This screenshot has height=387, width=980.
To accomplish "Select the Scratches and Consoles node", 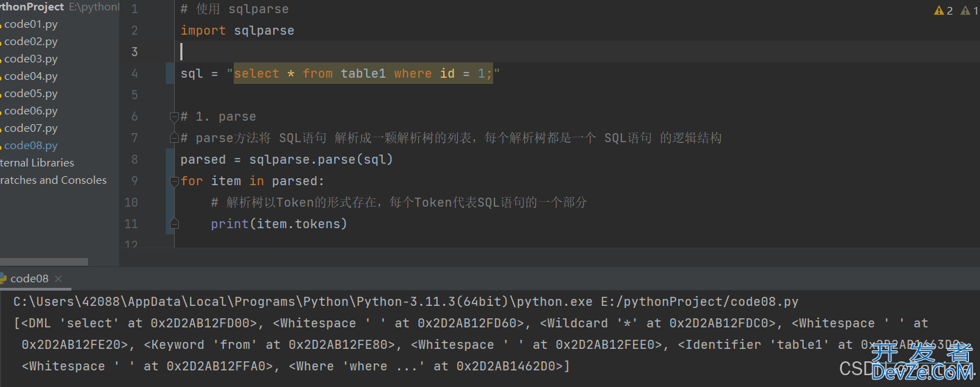I will (53, 180).
